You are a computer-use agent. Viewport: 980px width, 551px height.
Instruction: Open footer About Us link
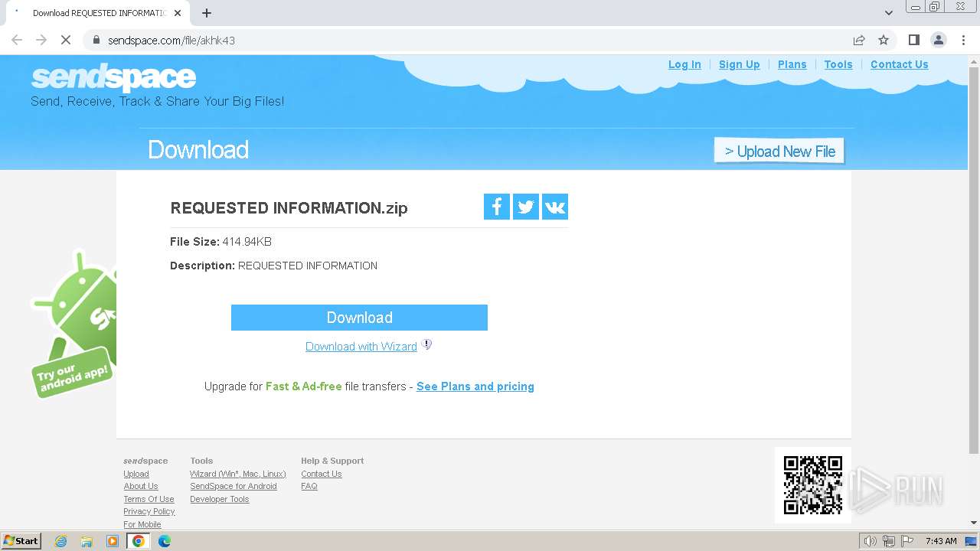(141, 486)
